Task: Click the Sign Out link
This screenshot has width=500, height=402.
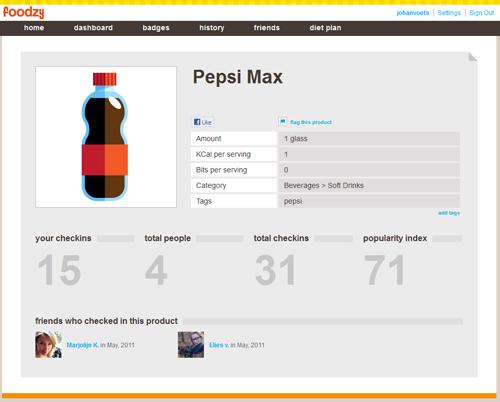Action: pyautogui.click(x=482, y=13)
